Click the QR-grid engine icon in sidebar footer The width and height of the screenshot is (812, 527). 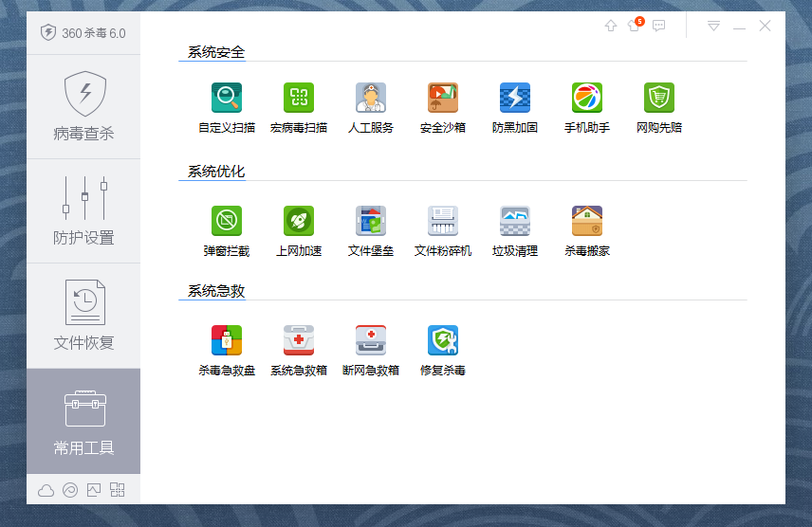click(x=118, y=490)
